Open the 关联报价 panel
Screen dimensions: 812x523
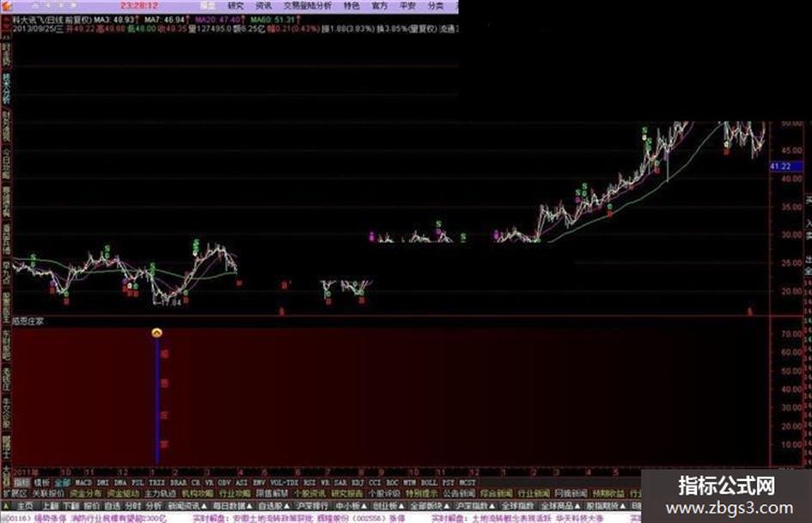click(49, 494)
